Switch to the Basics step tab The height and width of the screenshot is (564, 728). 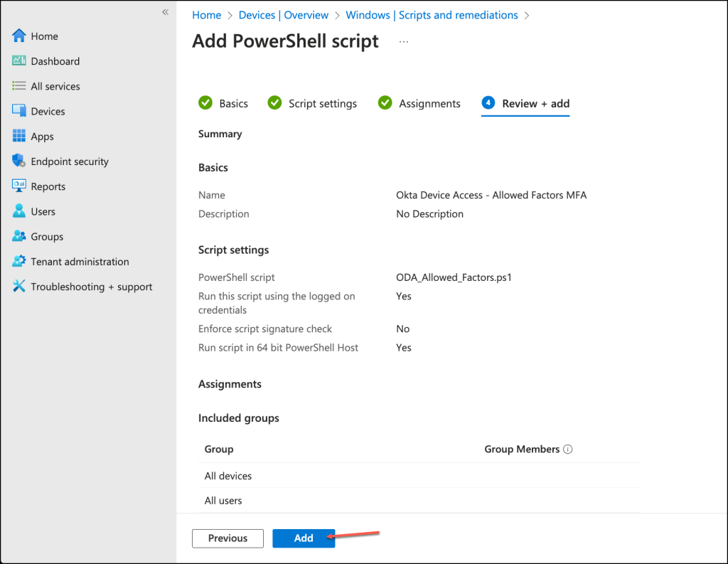point(223,104)
